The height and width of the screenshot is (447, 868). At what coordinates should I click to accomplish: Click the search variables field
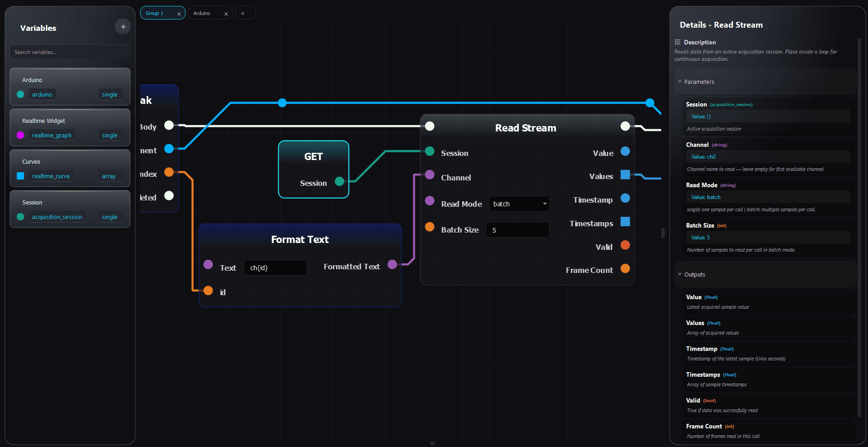click(x=69, y=52)
